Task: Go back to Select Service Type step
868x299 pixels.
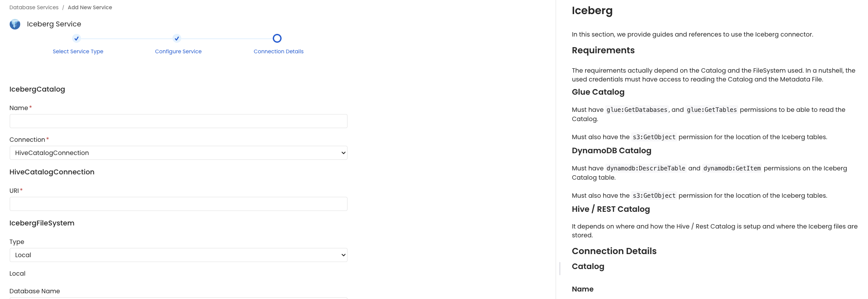Action: 78,52
